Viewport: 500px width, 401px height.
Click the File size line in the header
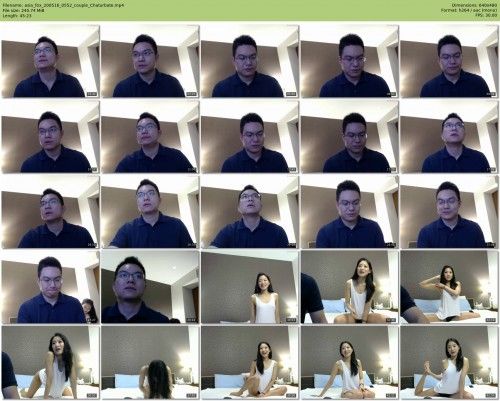(23, 10)
